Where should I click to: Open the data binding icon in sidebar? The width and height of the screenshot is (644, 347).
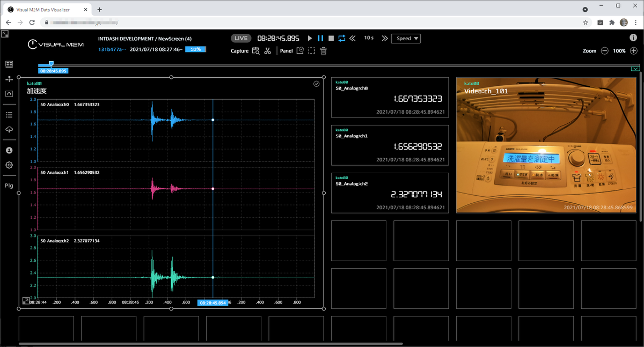pos(9,79)
